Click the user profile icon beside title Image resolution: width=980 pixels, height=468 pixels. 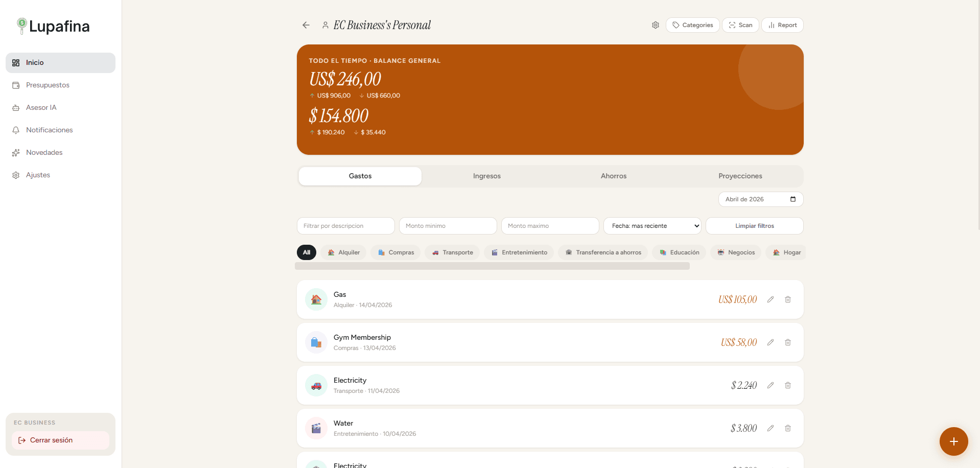325,25
